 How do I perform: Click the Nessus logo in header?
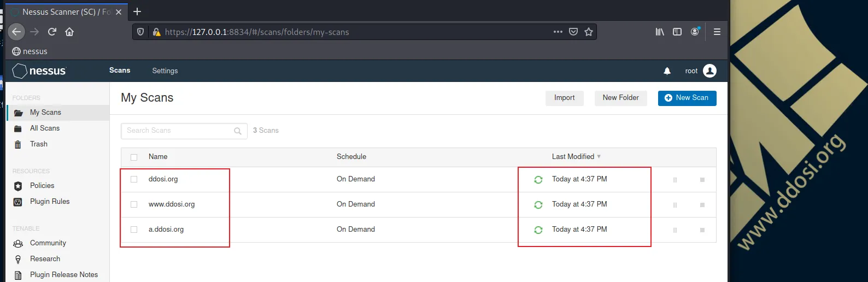pos(39,71)
